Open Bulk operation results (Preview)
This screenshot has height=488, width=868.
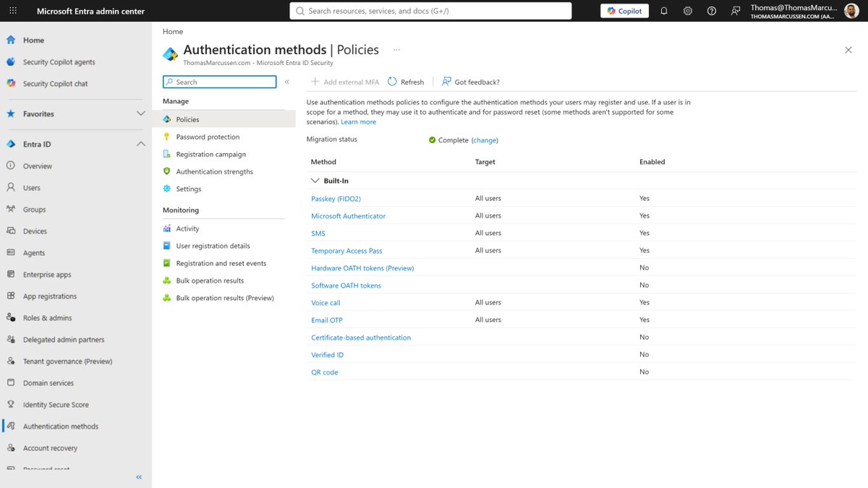[224, 298]
